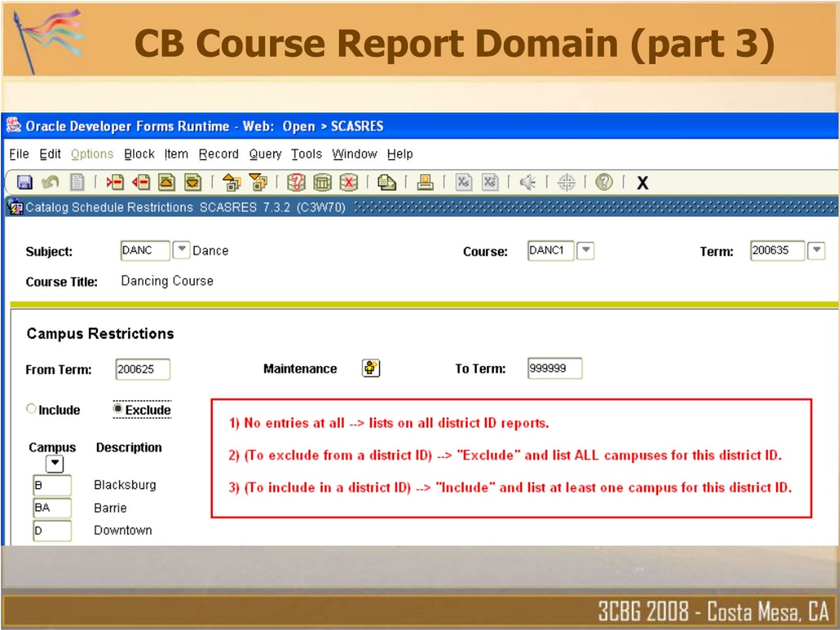Screen dimensions: 840x630
Task: Click the From Term field 200625
Action: pos(143,369)
